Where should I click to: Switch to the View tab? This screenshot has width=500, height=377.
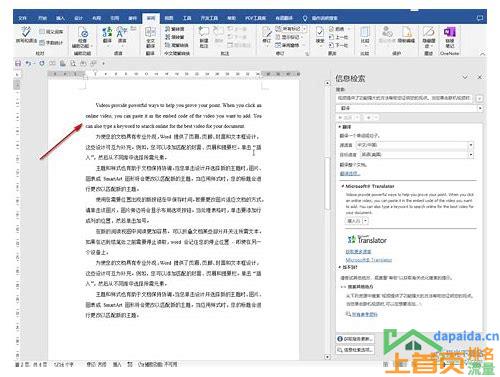(x=169, y=18)
